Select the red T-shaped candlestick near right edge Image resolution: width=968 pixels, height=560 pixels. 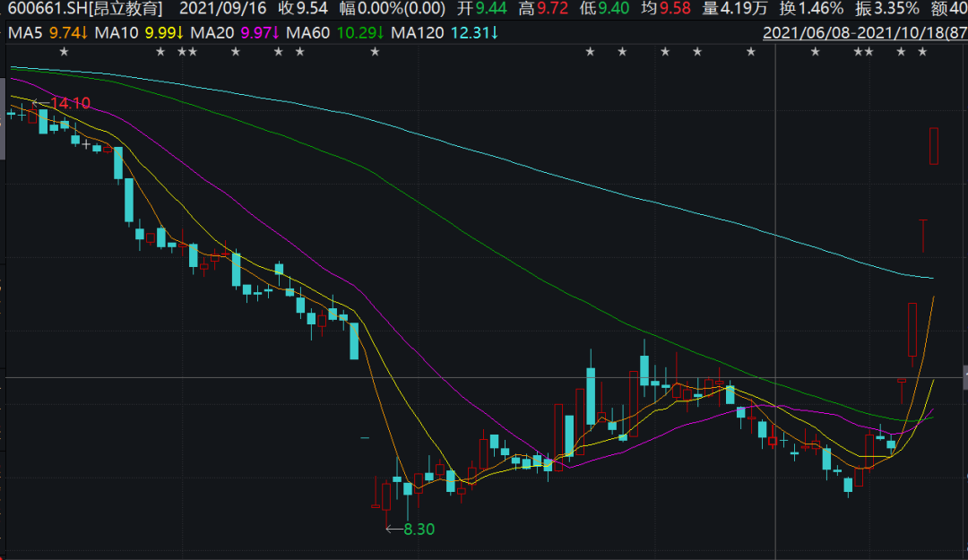pos(923,235)
